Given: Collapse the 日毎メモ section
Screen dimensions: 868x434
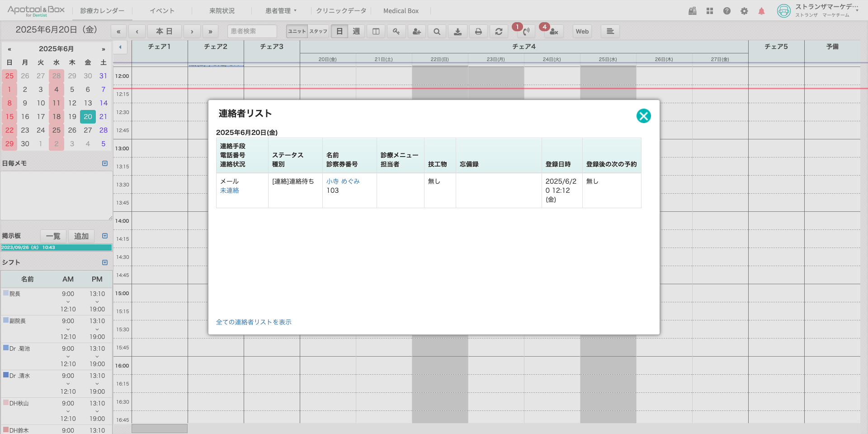Looking at the screenshot, I should (105, 163).
